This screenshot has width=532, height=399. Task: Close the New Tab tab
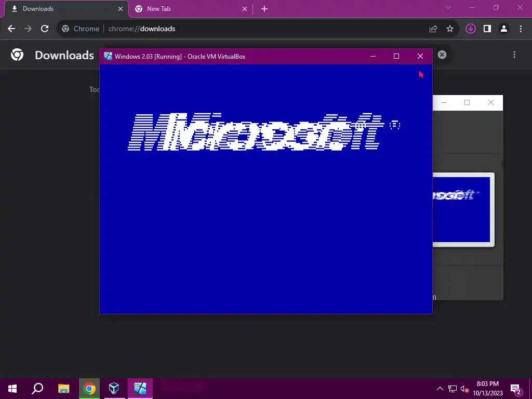click(x=245, y=9)
